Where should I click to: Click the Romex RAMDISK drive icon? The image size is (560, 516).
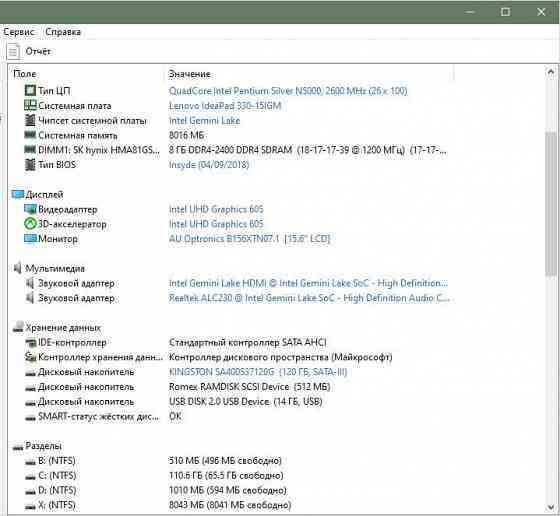[30, 388]
